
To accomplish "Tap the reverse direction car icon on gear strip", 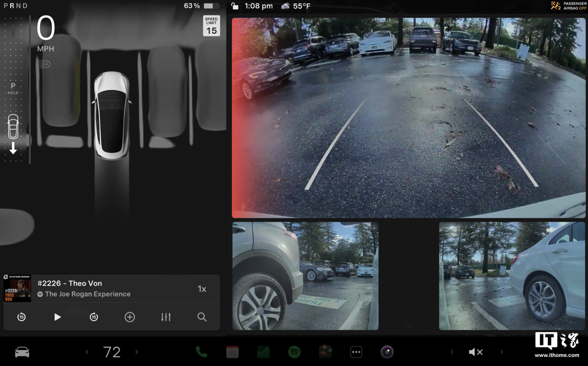I will point(13,126).
